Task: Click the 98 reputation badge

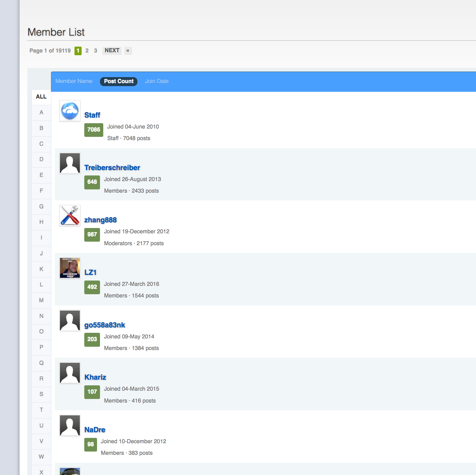Action: click(91, 444)
